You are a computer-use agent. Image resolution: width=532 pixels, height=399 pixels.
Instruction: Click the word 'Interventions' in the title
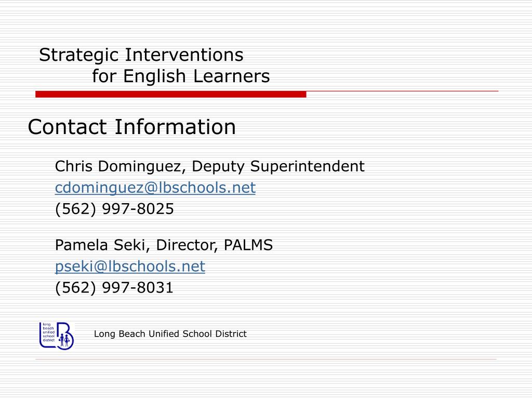pyautogui.click(x=184, y=55)
